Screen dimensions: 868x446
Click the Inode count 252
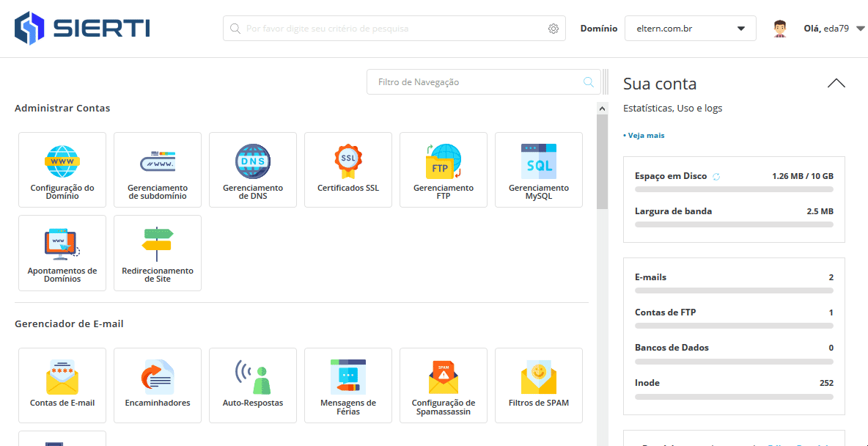coord(826,383)
